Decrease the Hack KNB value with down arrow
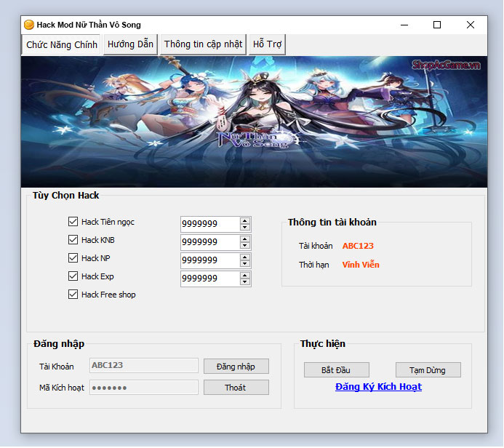504x448 pixels. 245,246
